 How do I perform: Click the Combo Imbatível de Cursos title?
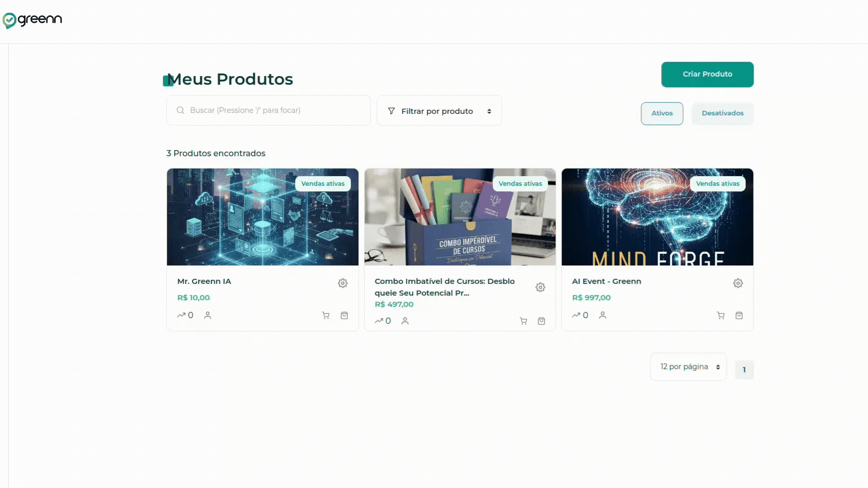coord(445,287)
